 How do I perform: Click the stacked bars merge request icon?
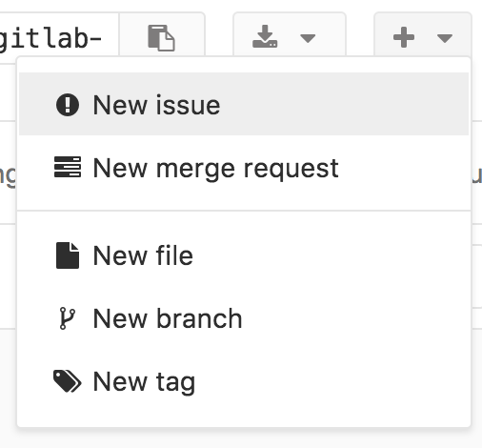68,167
